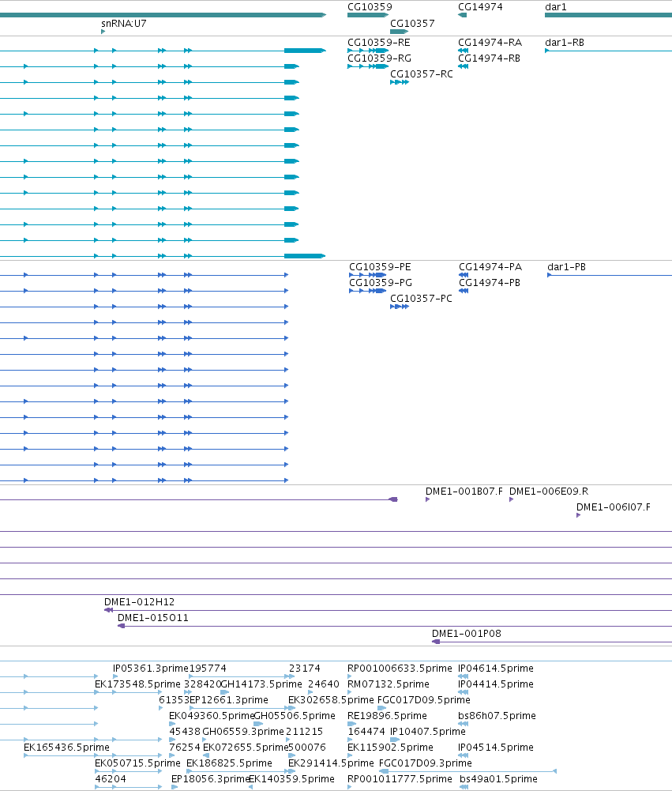Select EST GH14173.5prime
This screenshot has width=672, height=791.
[x=261, y=684]
